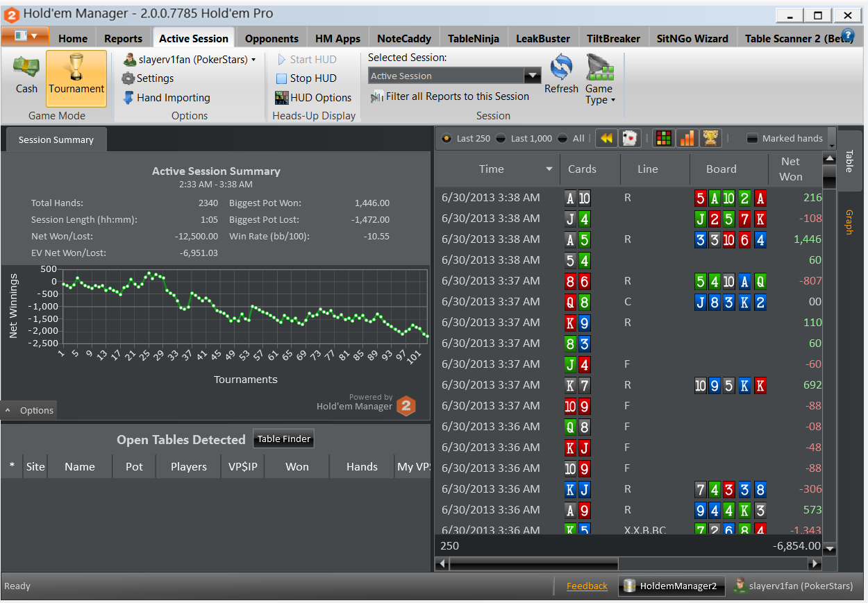This screenshot has height=603, width=868.
Task: Open the Home ribbon tab
Action: coord(73,38)
